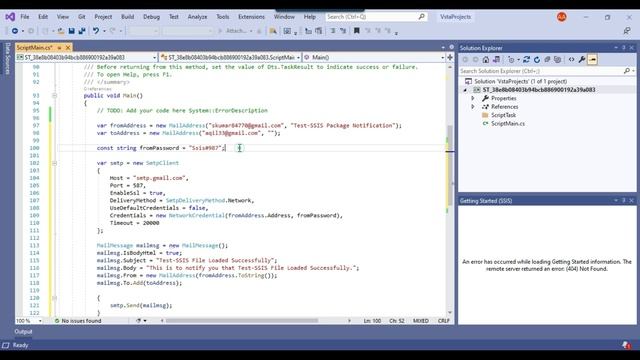The height and width of the screenshot is (360, 640).
Task: Click the Save All icon
Action: click(82, 31)
